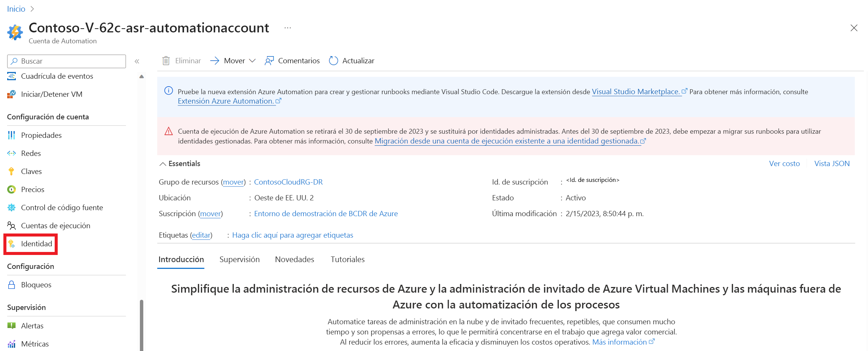Click into the Buscar search field
This screenshot has width=868, height=351.
tap(66, 61)
